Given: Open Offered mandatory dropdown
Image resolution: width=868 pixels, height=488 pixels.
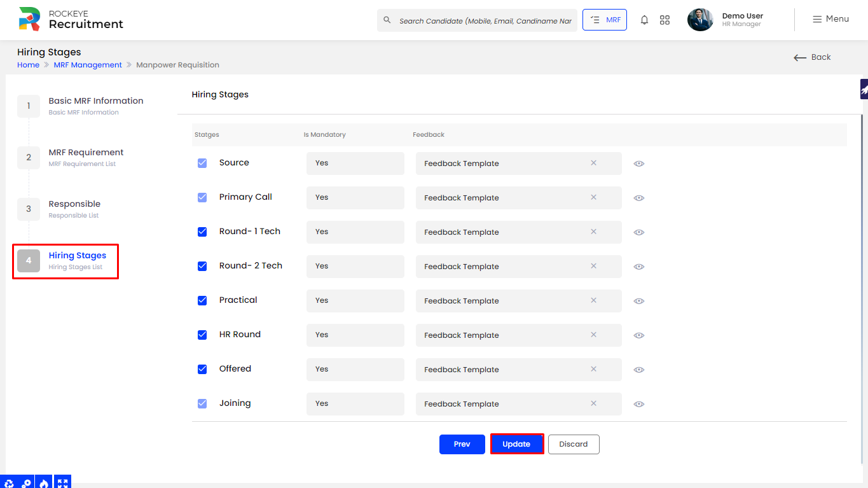Looking at the screenshot, I should (355, 370).
